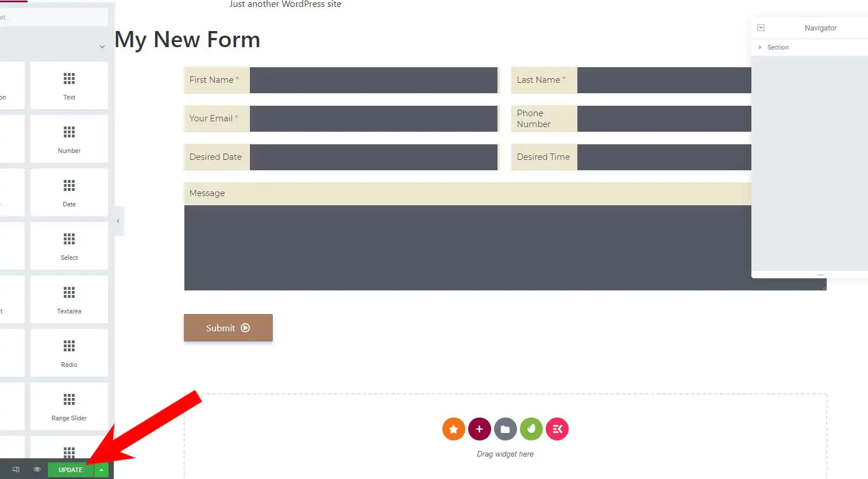Collapse the widget panel with side arrow
868x479 pixels.
118,221
